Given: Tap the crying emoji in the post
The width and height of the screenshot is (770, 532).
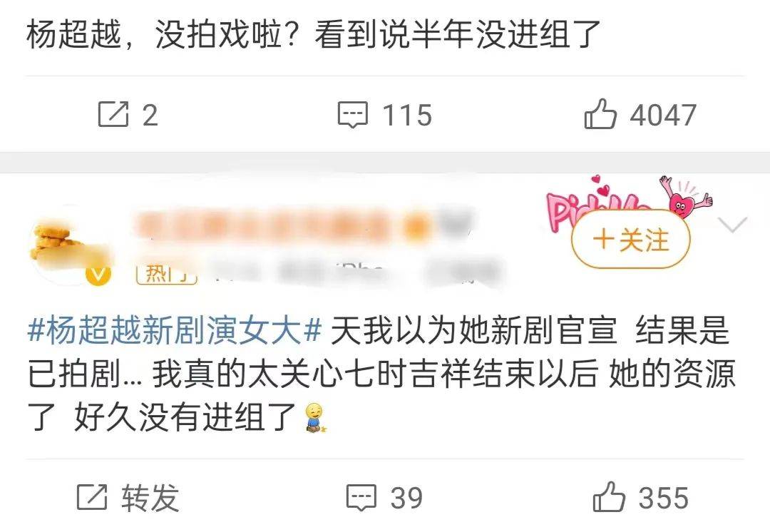Looking at the screenshot, I should [314, 418].
